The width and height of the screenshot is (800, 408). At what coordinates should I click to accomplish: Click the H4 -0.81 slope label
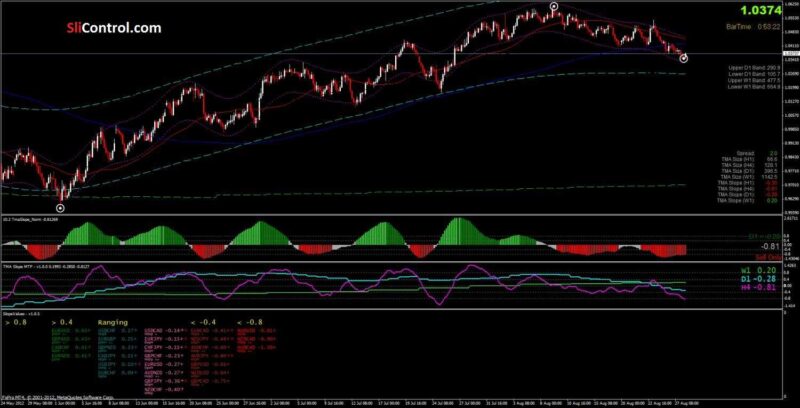tap(758, 287)
